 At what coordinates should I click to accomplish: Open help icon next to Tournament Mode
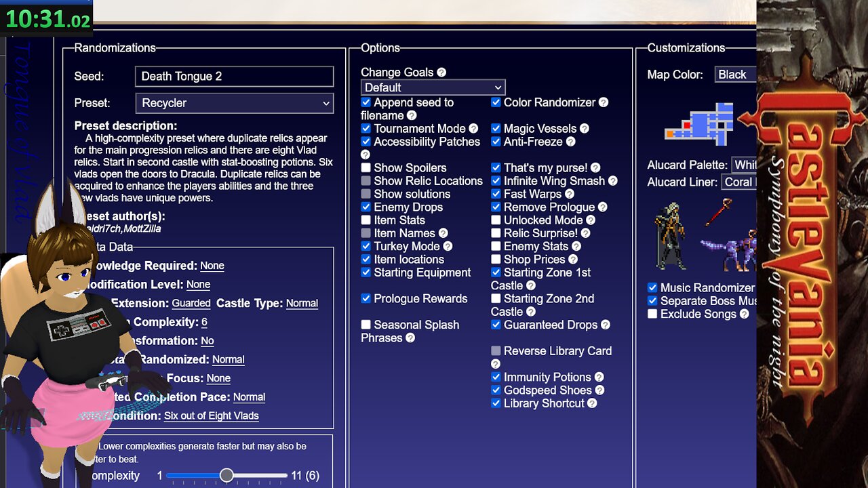click(x=473, y=129)
